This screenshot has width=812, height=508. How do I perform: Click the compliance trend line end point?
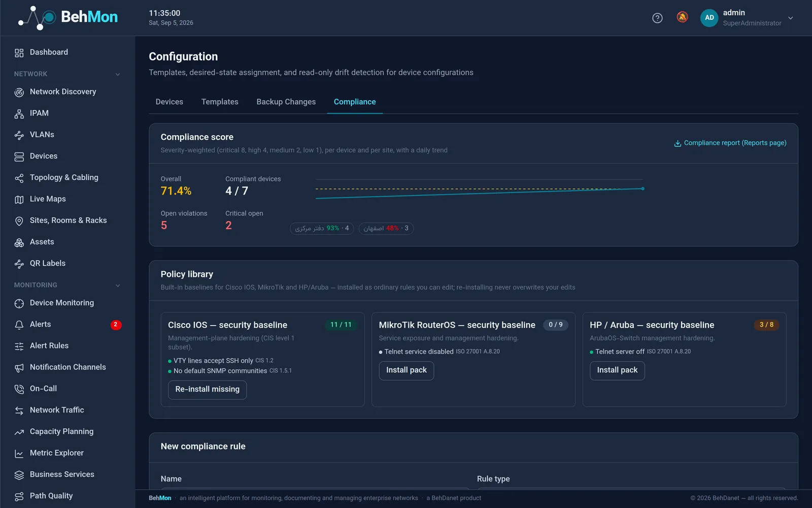642,188
